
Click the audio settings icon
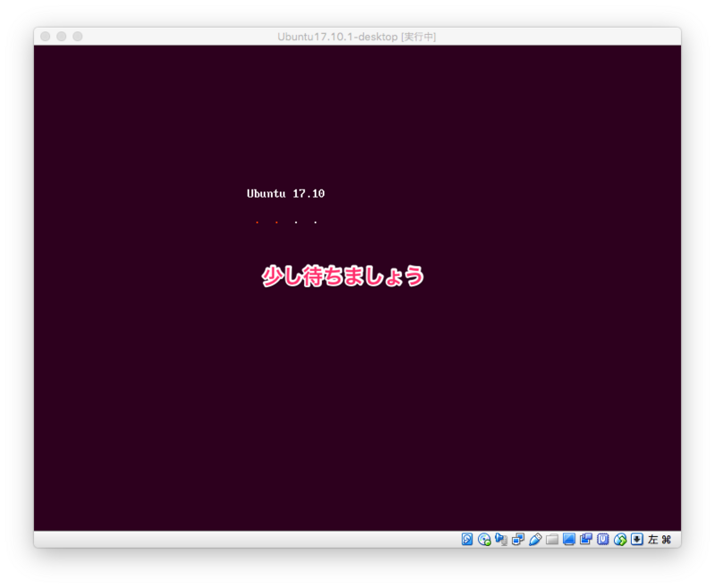[501, 539]
